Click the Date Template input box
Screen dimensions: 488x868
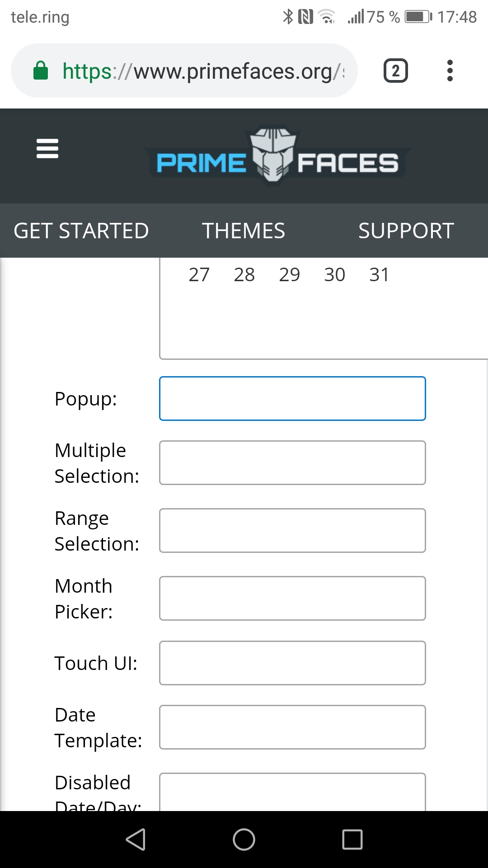click(292, 727)
